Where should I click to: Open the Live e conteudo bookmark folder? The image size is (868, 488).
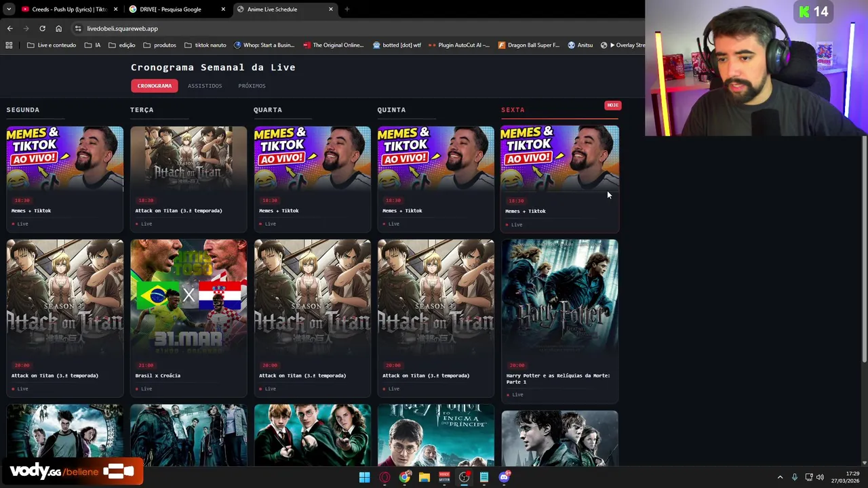pos(52,45)
